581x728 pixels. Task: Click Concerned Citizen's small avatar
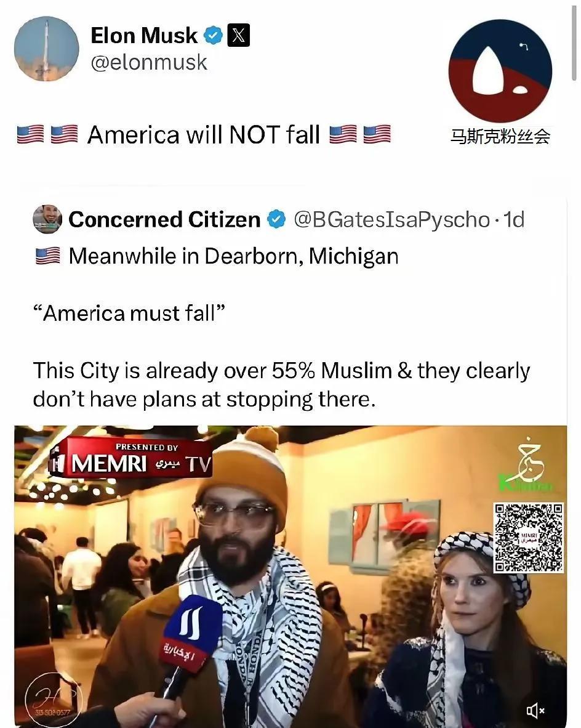click(x=47, y=219)
